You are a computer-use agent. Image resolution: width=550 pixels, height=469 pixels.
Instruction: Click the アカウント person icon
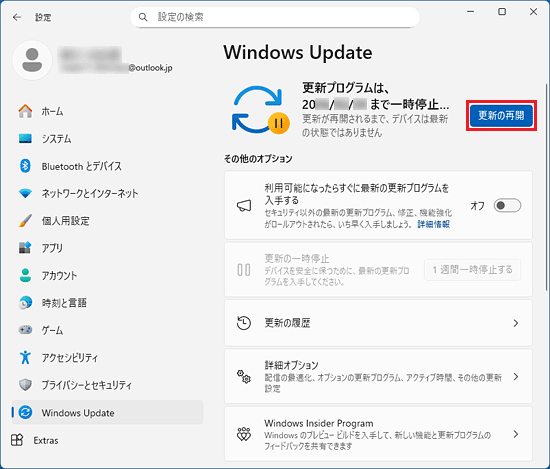pyautogui.click(x=25, y=275)
